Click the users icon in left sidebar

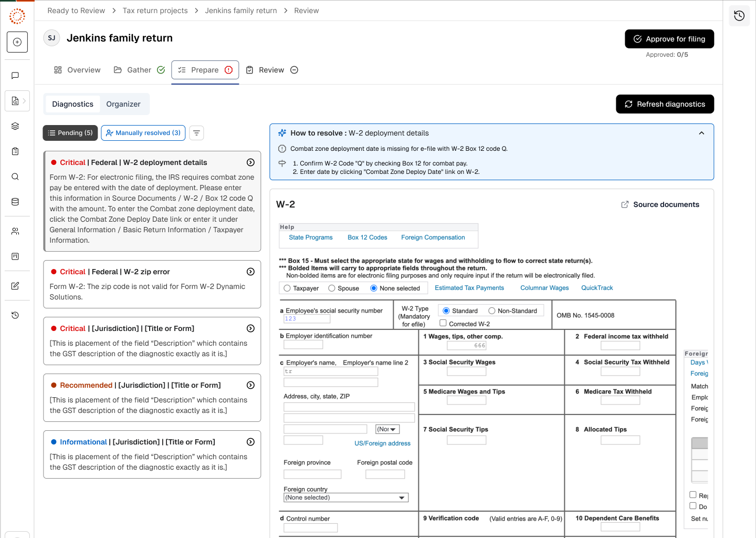15,231
